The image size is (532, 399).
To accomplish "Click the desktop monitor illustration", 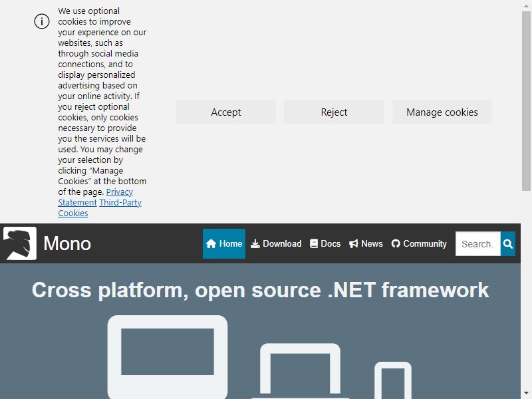I will click(x=168, y=356).
